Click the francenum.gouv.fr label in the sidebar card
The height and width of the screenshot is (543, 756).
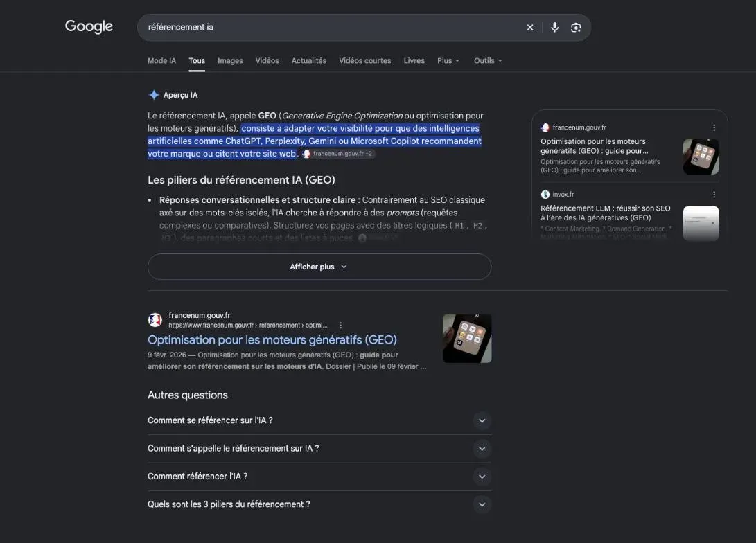pos(579,127)
